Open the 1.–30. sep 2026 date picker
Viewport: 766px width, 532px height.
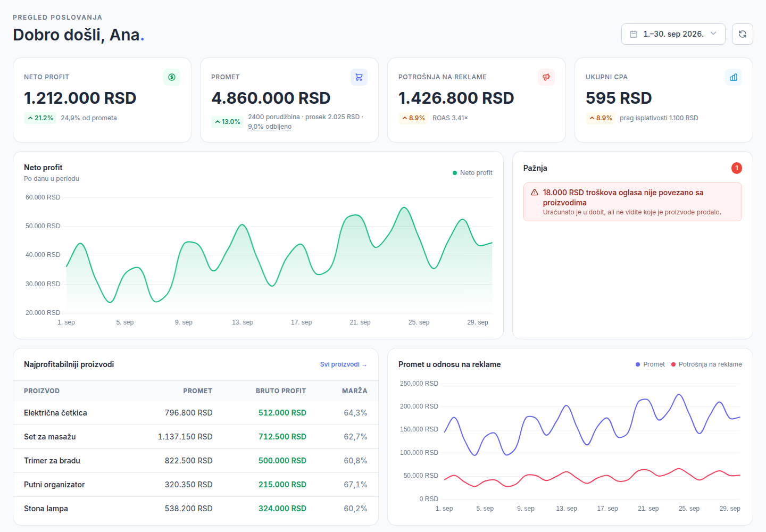(673, 34)
